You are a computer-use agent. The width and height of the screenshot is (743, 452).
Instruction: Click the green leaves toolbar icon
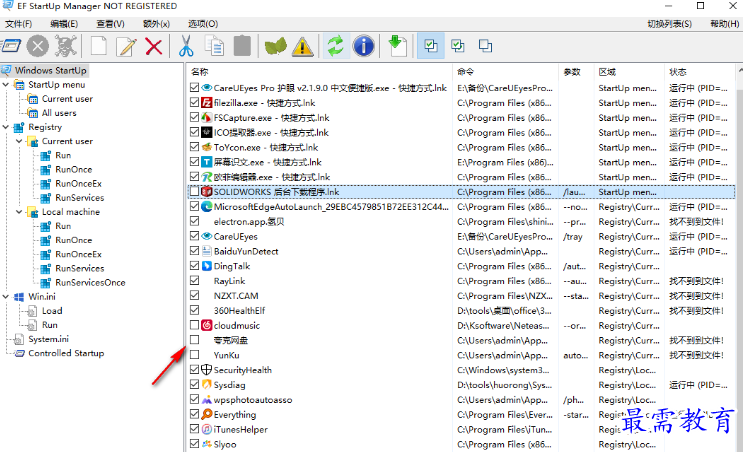click(x=275, y=46)
